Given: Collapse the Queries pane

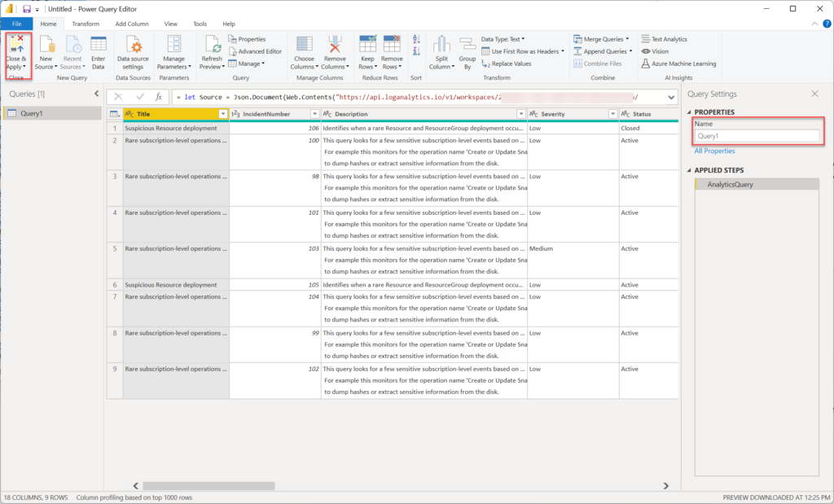Looking at the screenshot, I should click(x=96, y=94).
